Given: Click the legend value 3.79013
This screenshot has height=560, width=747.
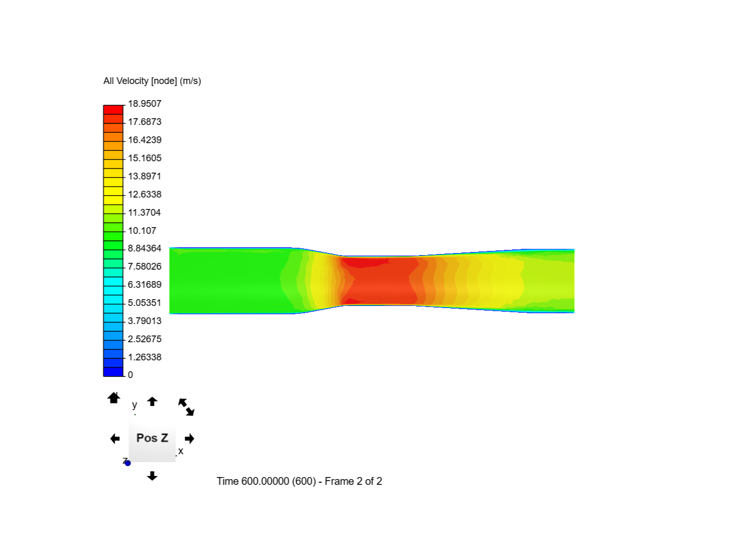Looking at the screenshot, I should pos(145,321).
